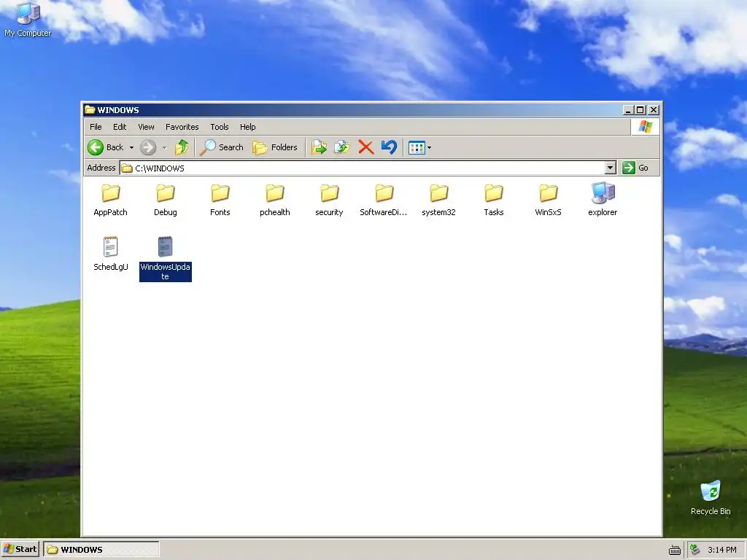This screenshot has width=747, height=560.
Task: Open the Back history dropdown arrow
Action: click(131, 147)
